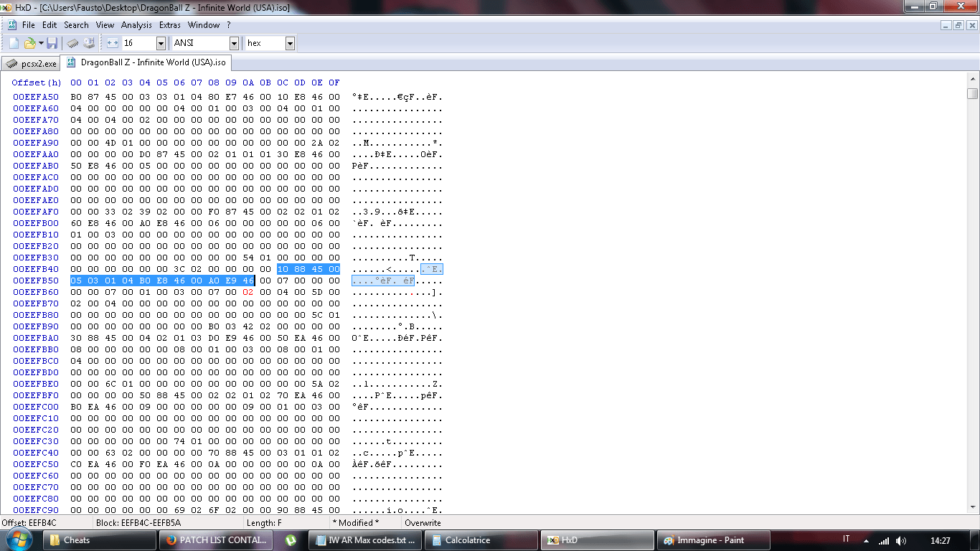Restore the inner document window
The height and width of the screenshot is (551, 980).
(x=958, y=24)
